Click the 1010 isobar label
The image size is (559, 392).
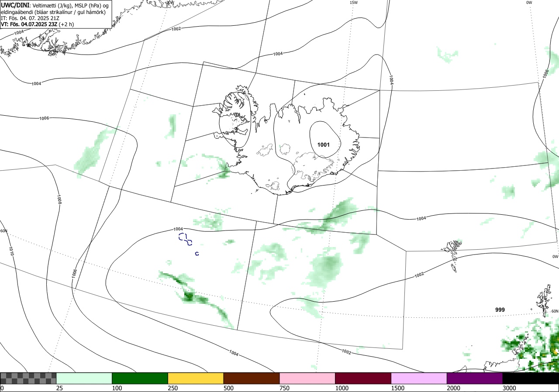click(x=11, y=251)
